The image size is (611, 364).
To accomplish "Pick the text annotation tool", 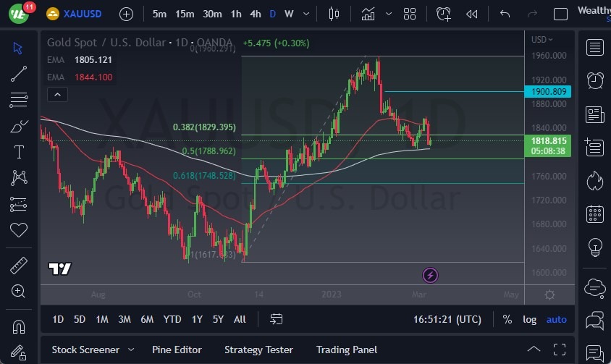I will tap(19, 152).
